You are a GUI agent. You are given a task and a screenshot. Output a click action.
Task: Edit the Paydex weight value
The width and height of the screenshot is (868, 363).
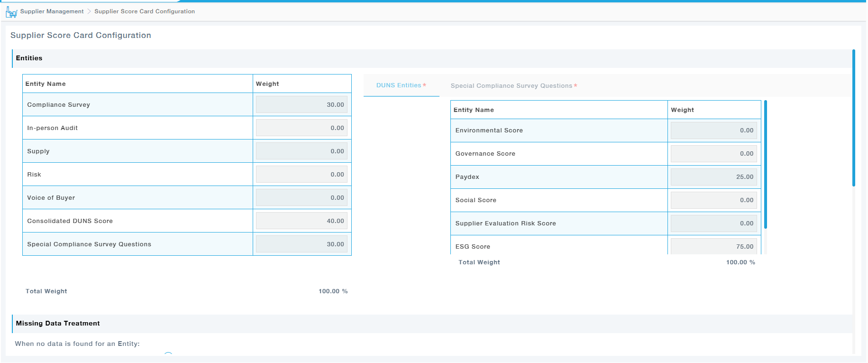713,177
